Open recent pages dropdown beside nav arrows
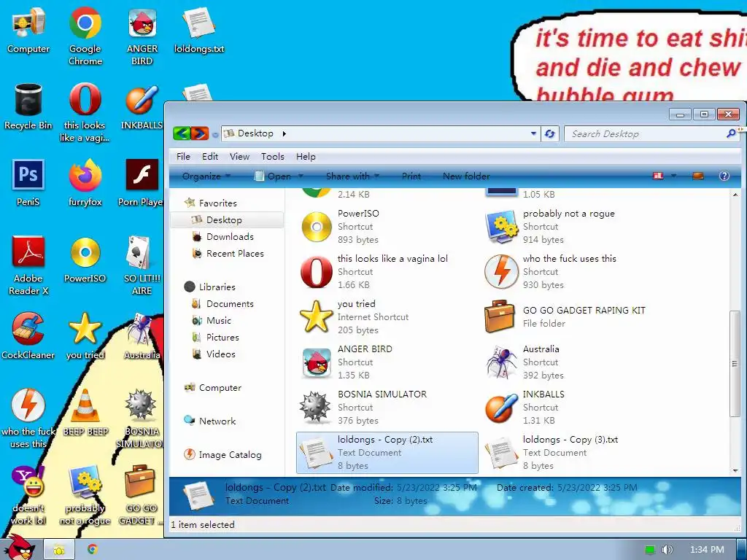The image size is (747, 560). coord(215,135)
